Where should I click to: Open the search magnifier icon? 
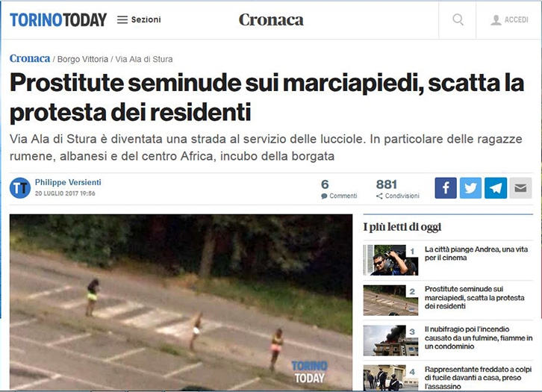[458, 19]
